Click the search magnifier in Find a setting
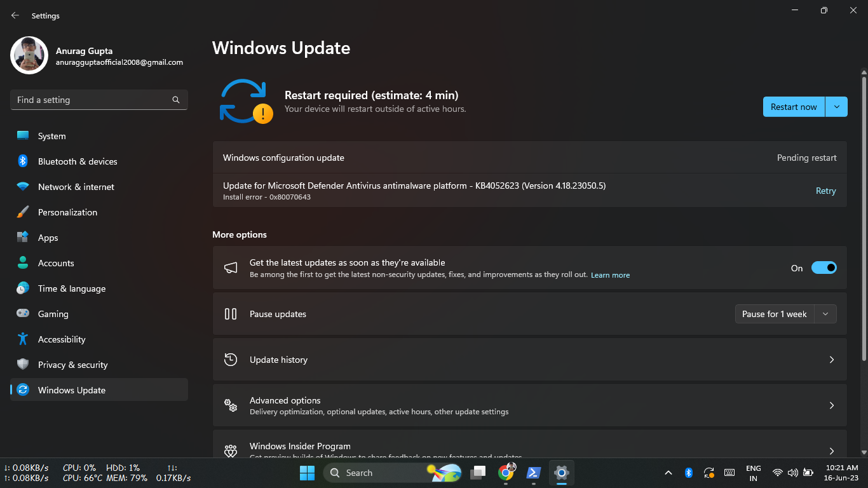The height and width of the screenshot is (488, 868). click(176, 100)
